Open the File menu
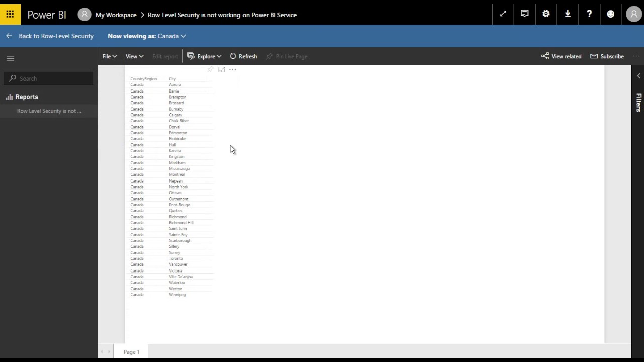This screenshot has width=644, height=362. 110,56
